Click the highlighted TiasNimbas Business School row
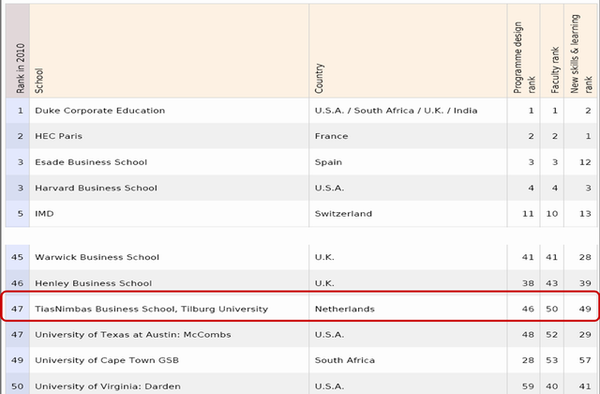The image size is (600, 394). (x=301, y=306)
